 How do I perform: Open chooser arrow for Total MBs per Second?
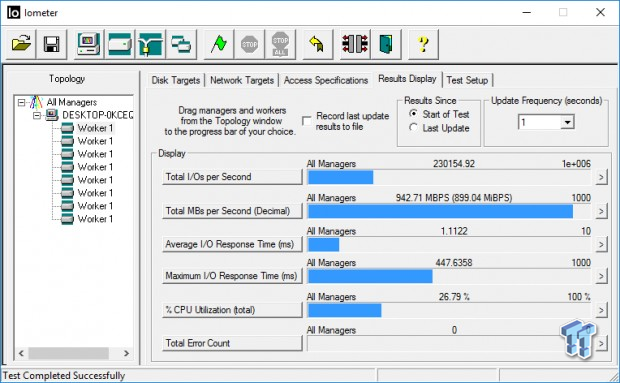(x=601, y=211)
